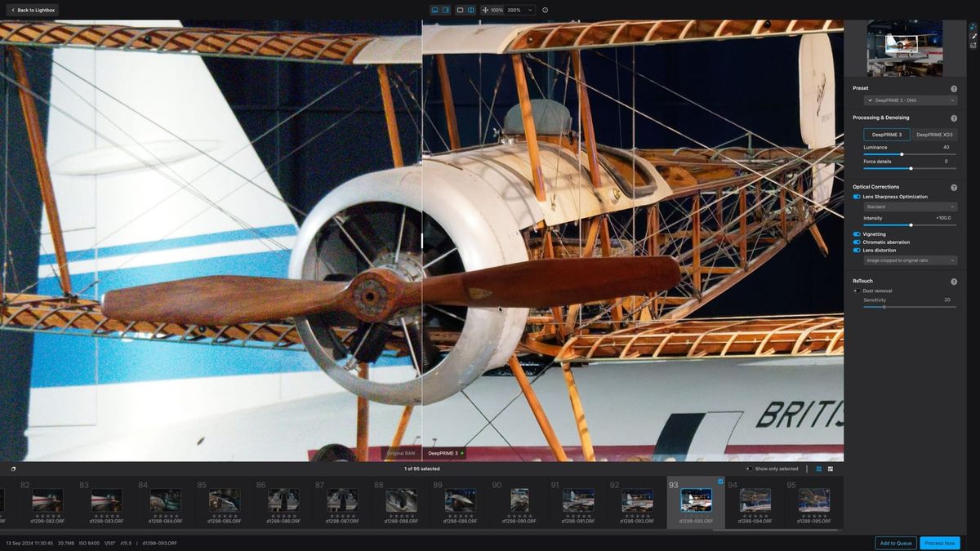Viewport: 980px width, 551px height.
Task: Select the split compare view icon
Action: 471,10
